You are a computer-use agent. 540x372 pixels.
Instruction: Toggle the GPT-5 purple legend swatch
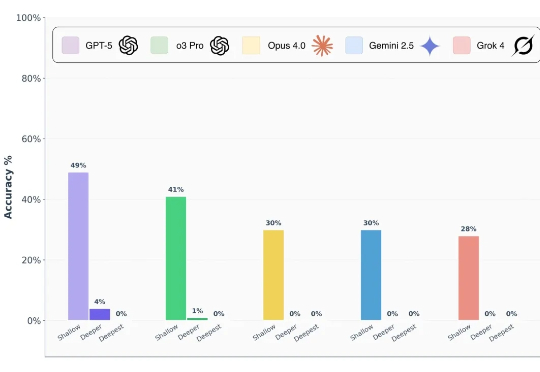(x=70, y=45)
